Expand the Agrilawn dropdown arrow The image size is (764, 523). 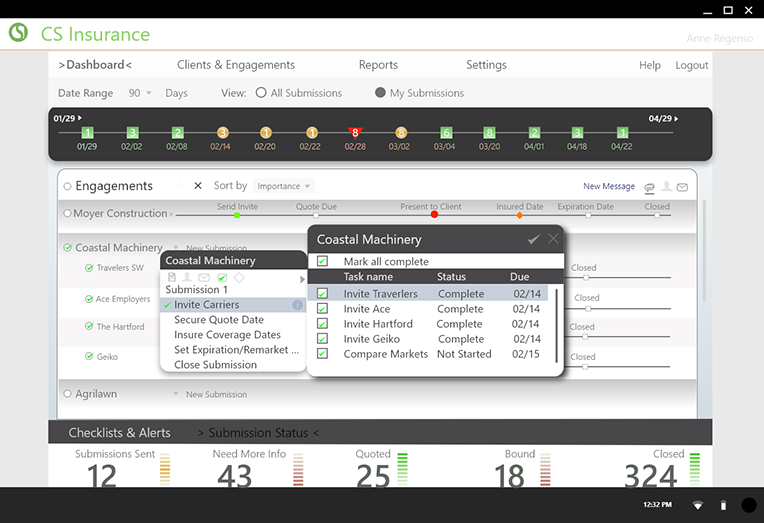tap(175, 394)
